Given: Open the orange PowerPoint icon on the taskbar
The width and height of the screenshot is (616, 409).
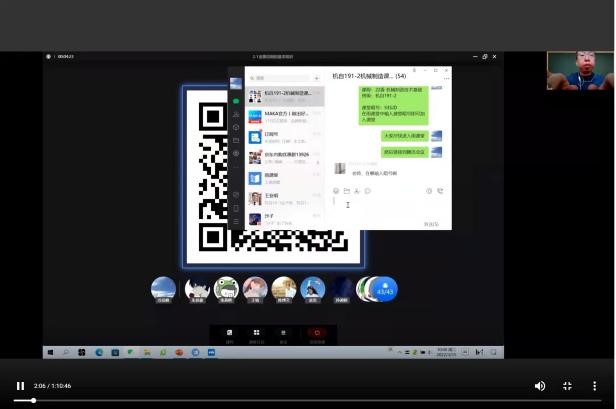Looking at the screenshot, I should coord(179,352).
